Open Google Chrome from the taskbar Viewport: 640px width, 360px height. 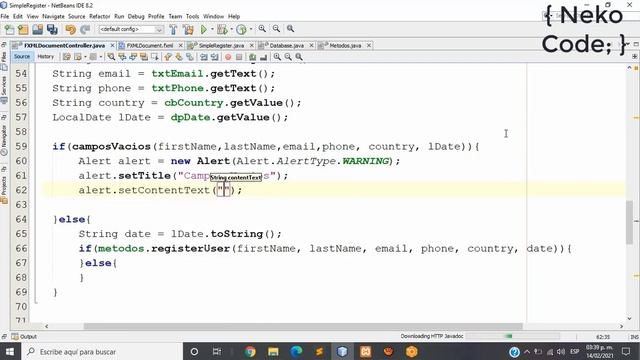tap(250, 351)
